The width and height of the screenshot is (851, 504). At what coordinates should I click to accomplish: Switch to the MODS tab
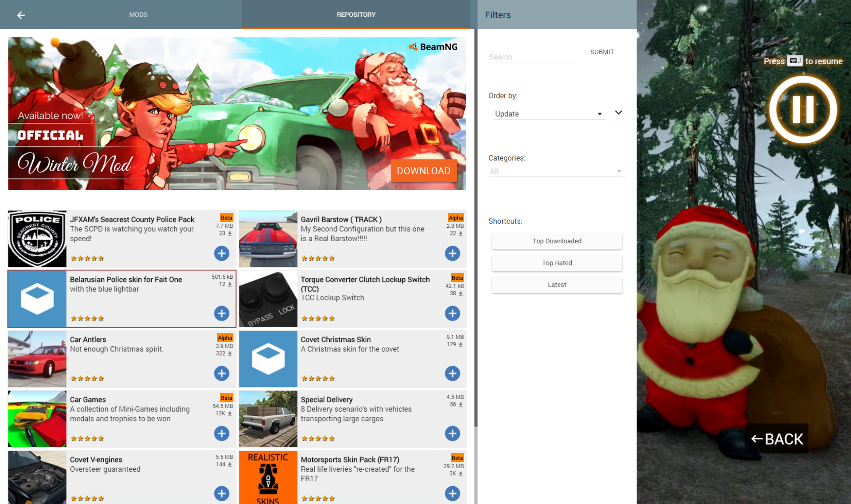[x=138, y=15]
